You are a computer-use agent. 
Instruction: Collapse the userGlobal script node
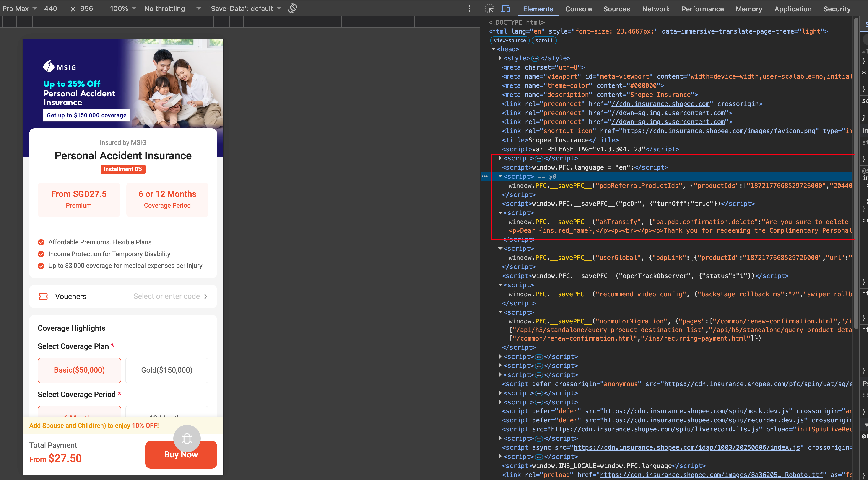coord(500,249)
